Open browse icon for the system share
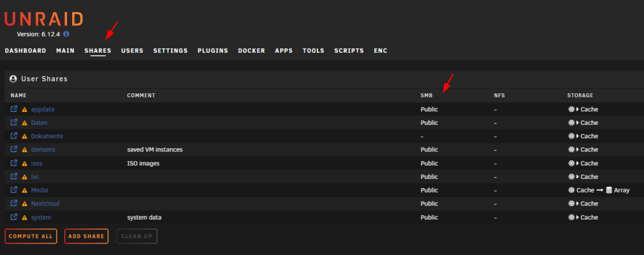 tap(14, 217)
